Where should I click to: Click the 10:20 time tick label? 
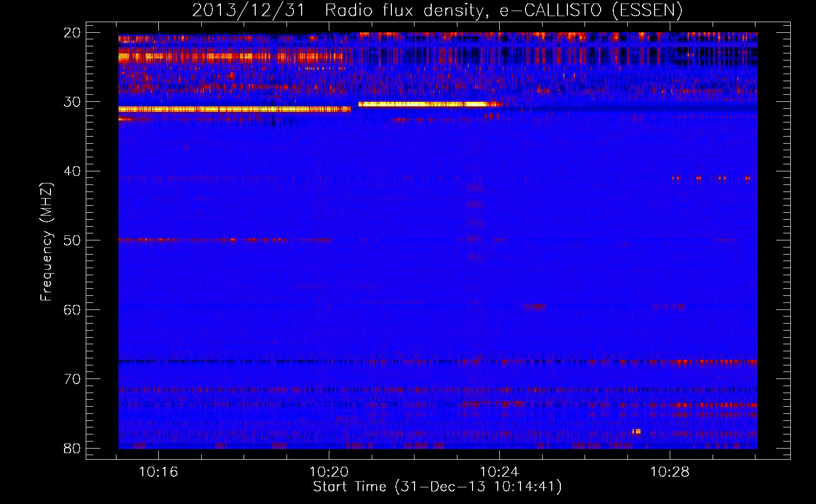click(329, 472)
